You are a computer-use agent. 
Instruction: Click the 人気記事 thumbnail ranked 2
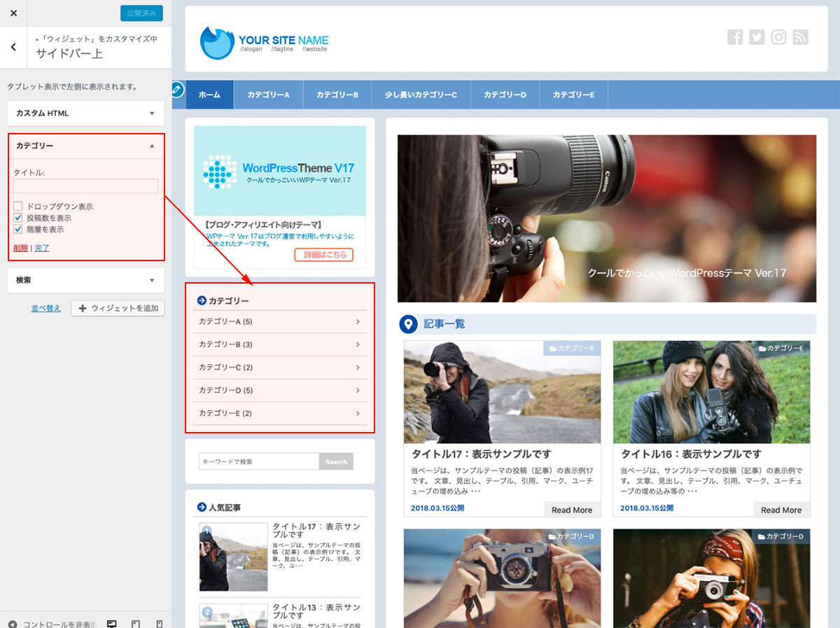point(233,616)
